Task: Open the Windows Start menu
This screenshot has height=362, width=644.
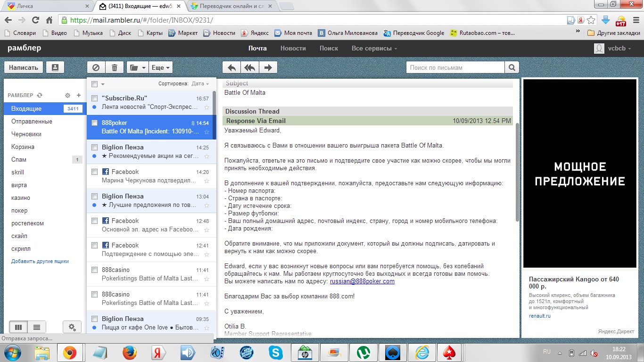Action: [13, 353]
